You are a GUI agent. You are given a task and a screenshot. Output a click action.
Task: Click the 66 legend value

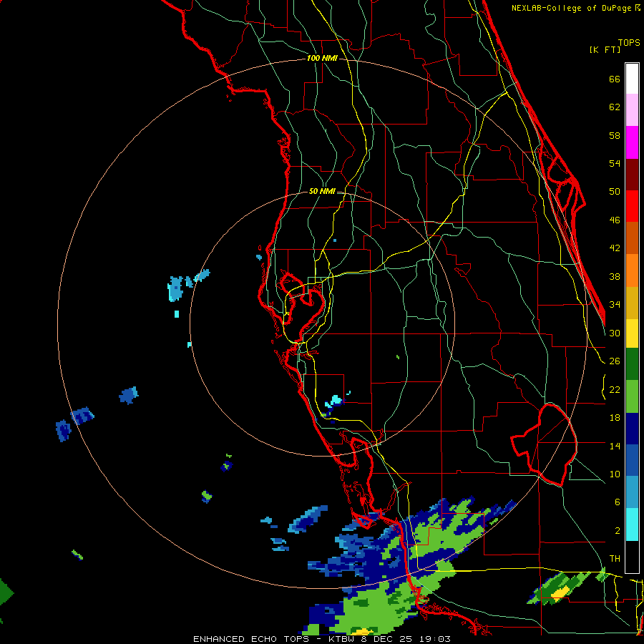[615, 79]
